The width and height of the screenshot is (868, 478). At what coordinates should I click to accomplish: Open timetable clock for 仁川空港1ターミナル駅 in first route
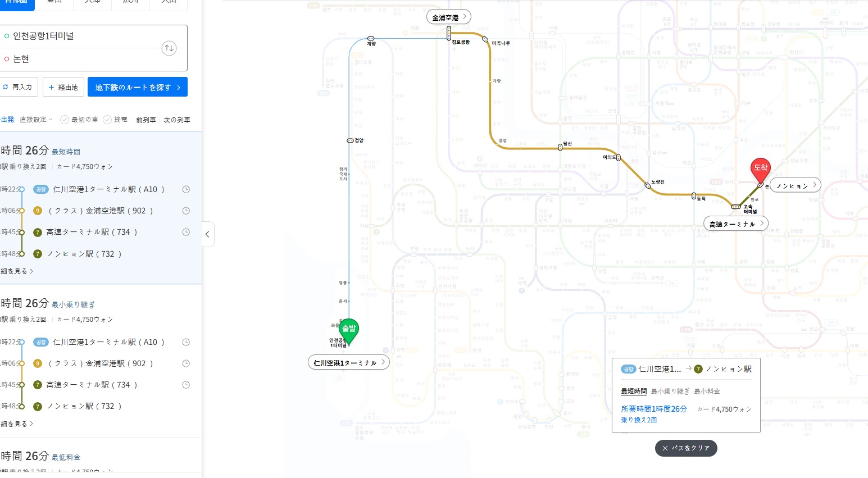click(186, 190)
